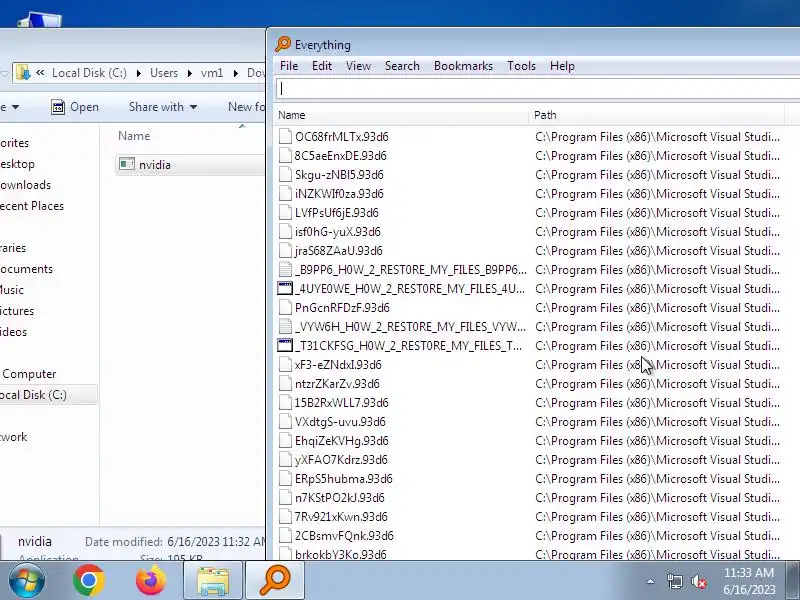Open Recent Places in Explorer sidebar
The width and height of the screenshot is (800, 600).
click(32, 206)
